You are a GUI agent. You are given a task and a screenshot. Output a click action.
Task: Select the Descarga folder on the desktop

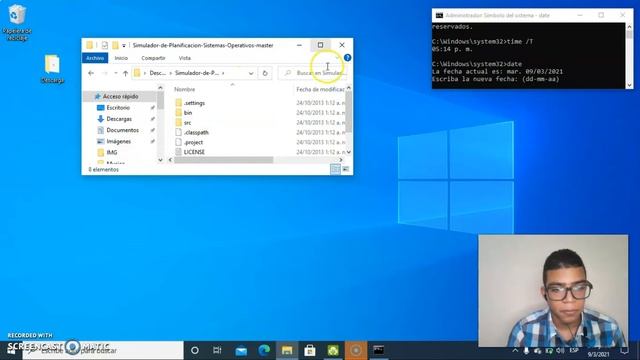coord(52,69)
